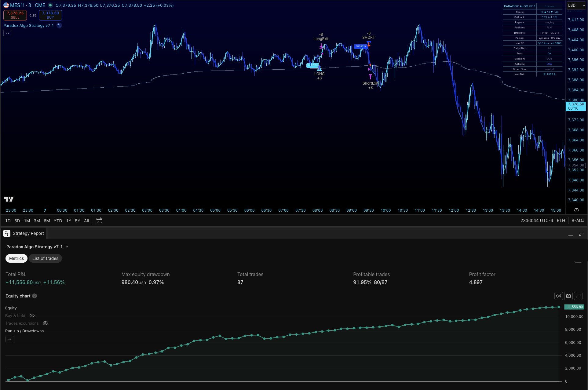Image resolution: width=588 pixels, height=390 pixels.
Task: Click the 11,556.80 equity value tag
Action: pos(574,307)
